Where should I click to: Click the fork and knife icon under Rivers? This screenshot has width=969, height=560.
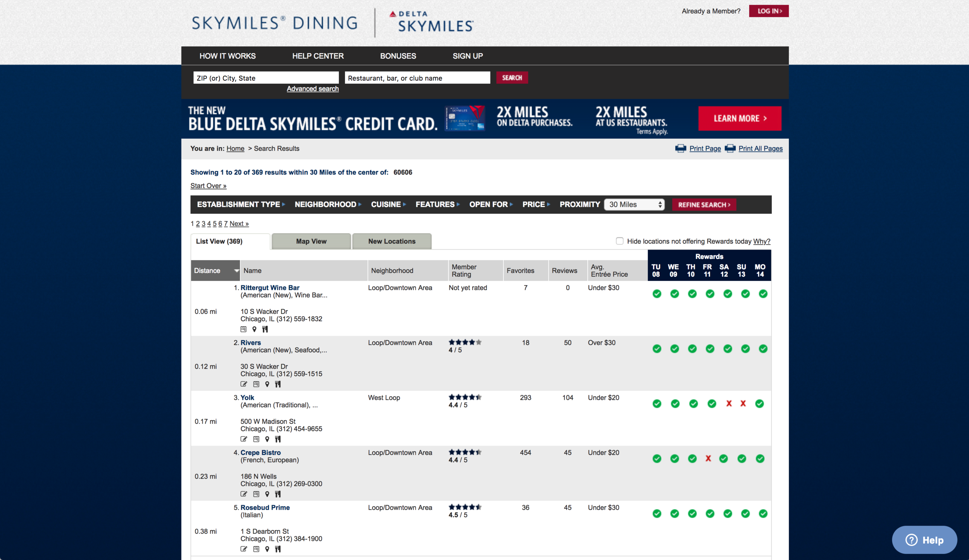[278, 384]
